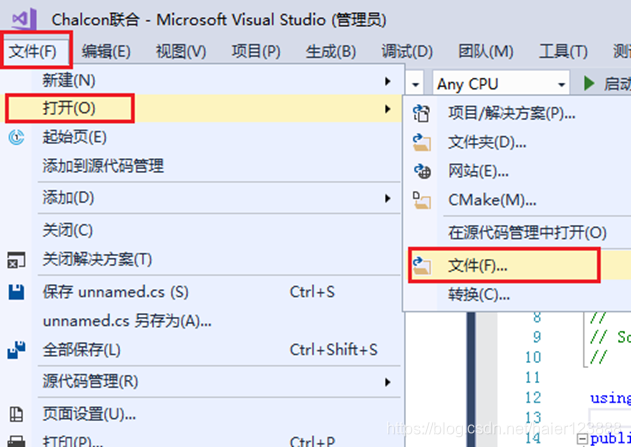
Task: Click the Start (启动) debug button label
Action: pyautogui.click(x=617, y=84)
